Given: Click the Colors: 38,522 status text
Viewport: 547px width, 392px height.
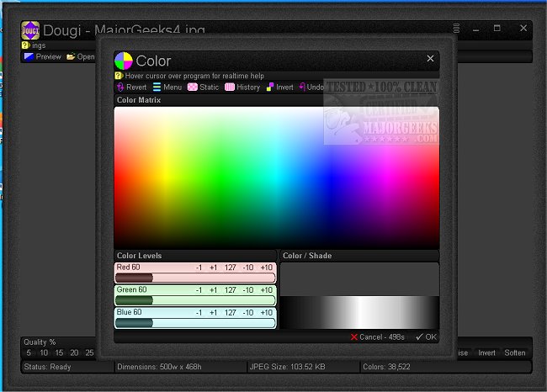Looking at the screenshot, I should (x=386, y=367).
